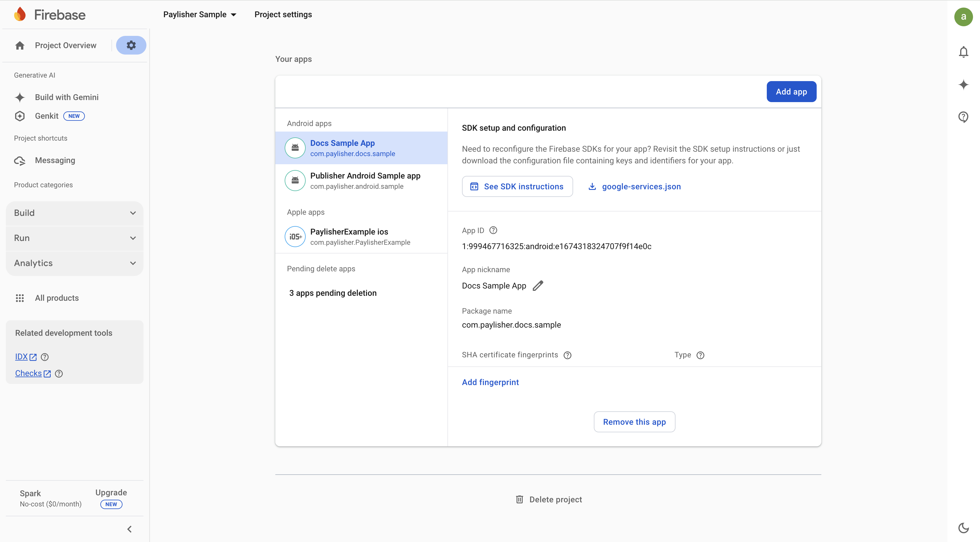The width and height of the screenshot is (980, 542).
Task: Open Messaging shortcut
Action: (55, 161)
